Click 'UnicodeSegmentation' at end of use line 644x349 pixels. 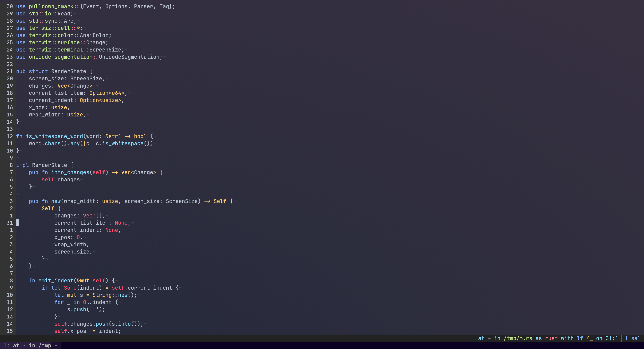click(x=129, y=57)
